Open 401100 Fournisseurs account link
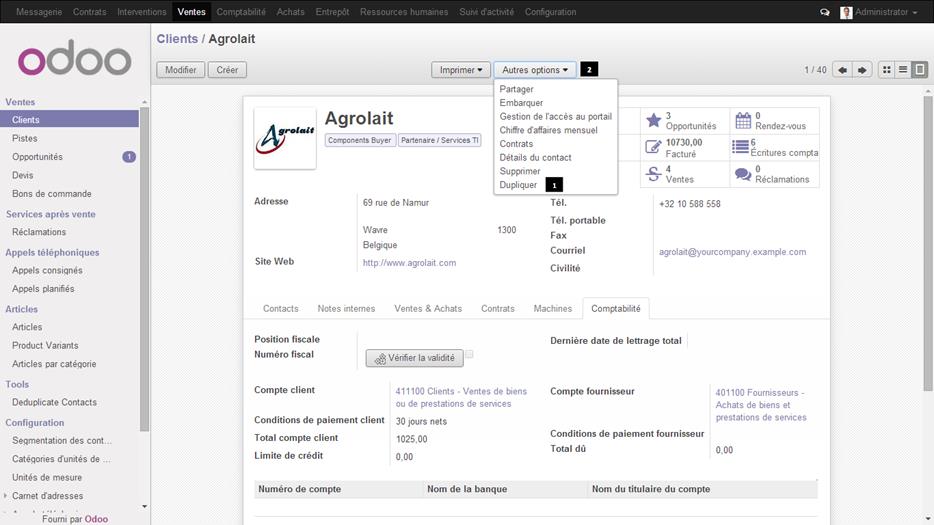 [761, 405]
